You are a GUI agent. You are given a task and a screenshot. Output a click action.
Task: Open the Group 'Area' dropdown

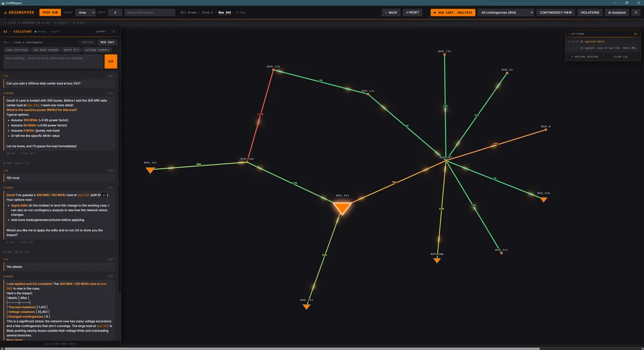pyautogui.click(x=85, y=12)
